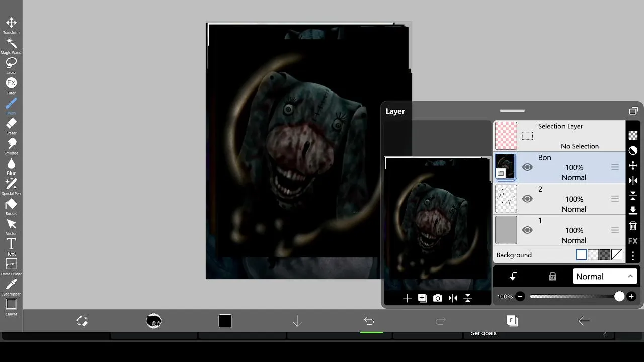The image size is (644, 362).
Task: Select the Eyedropper tool
Action: pos(11,287)
